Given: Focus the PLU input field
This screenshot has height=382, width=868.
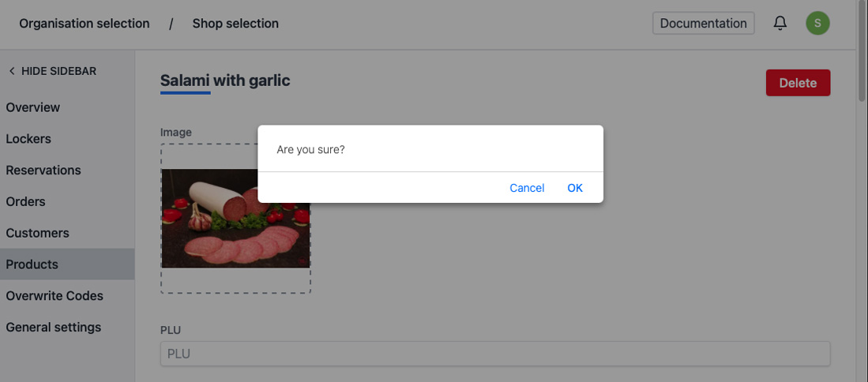Looking at the screenshot, I should [x=495, y=354].
